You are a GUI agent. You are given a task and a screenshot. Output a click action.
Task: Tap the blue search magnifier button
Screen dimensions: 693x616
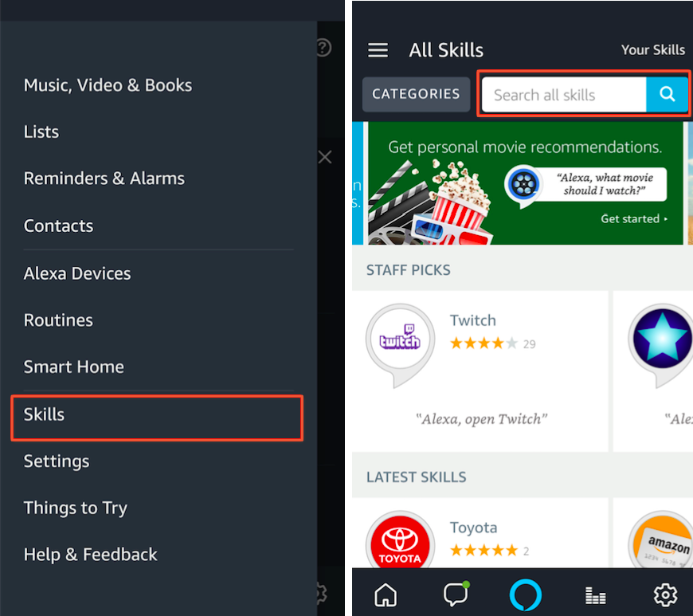667,94
